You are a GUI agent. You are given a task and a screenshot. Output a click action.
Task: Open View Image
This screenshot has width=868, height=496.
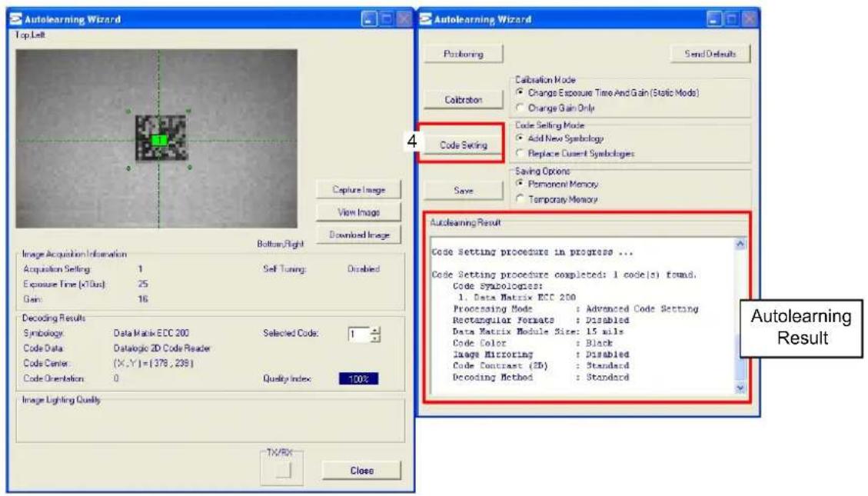(359, 212)
